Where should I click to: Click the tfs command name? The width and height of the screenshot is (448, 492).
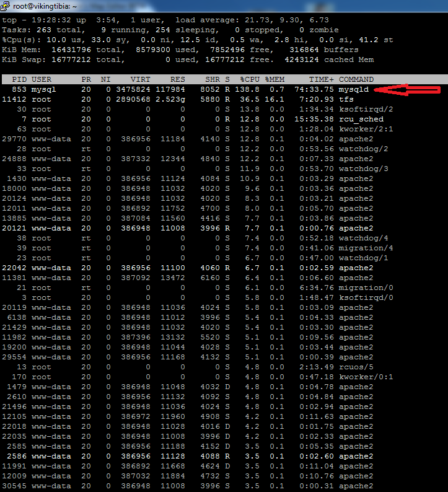346,100
